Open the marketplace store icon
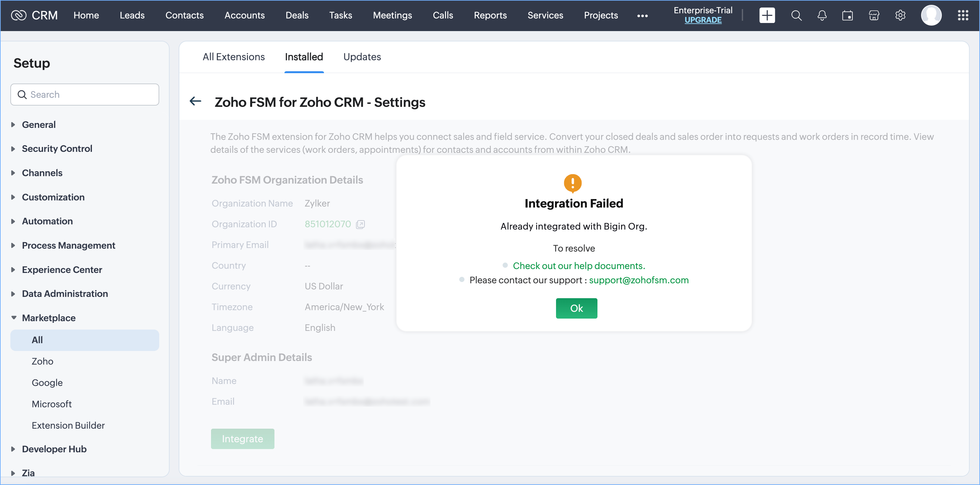The width and height of the screenshot is (980, 485). click(874, 15)
